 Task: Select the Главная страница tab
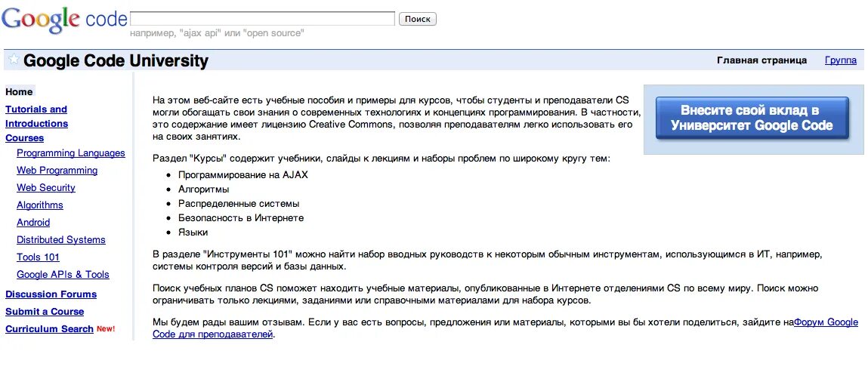(761, 60)
